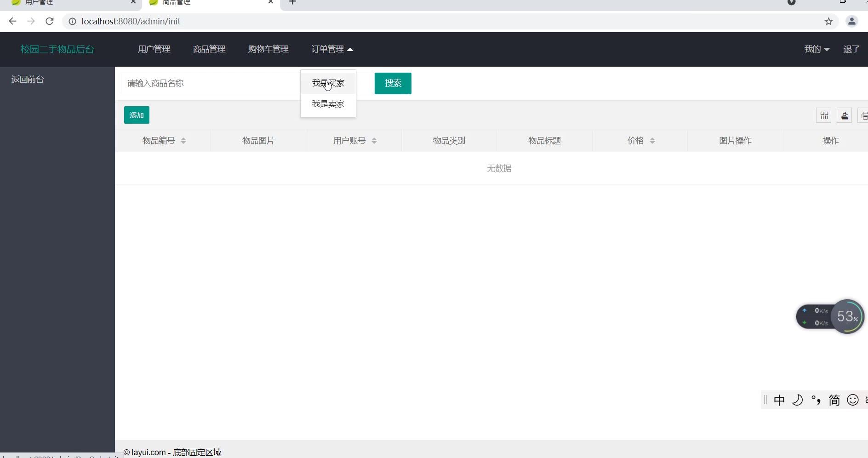This screenshot has width=868, height=458.
Task: Sort by 物品编号 column arrows
Action: point(183,141)
